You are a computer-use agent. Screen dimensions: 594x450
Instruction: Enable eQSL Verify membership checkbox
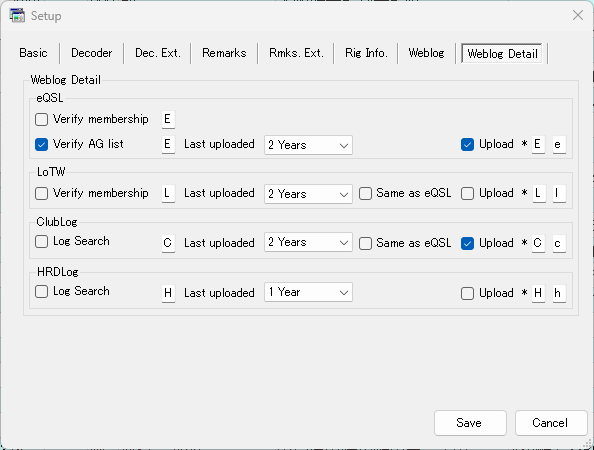tap(41, 119)
